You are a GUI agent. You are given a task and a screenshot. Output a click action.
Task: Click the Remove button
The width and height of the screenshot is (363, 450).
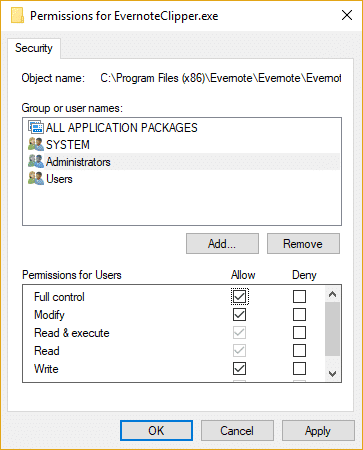pyautogui.click(x=303, y=244)
